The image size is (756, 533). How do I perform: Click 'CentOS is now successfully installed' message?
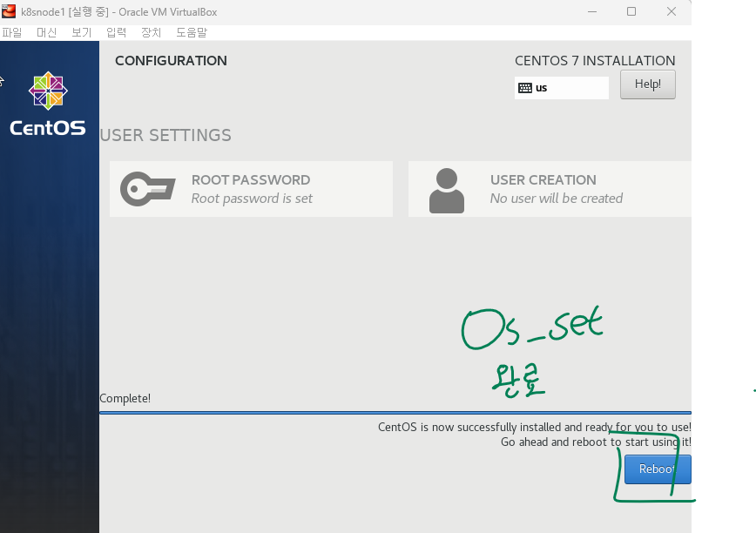534,428
